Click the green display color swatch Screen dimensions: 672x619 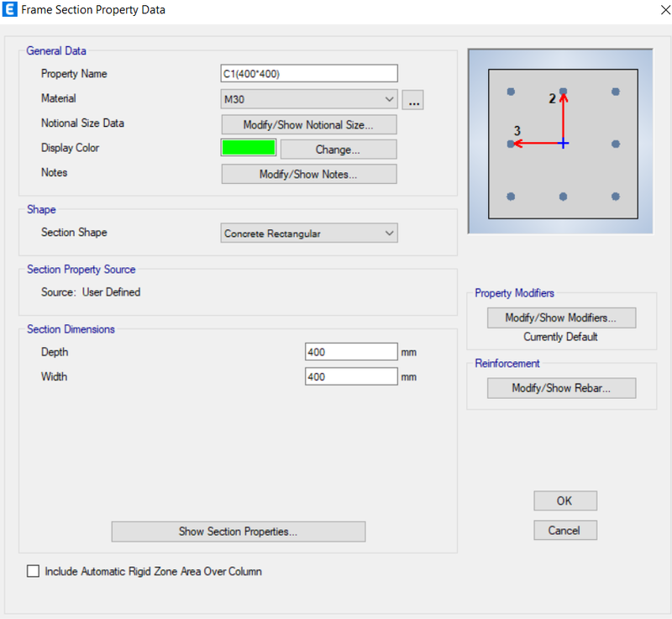click(x=249, y=148)
